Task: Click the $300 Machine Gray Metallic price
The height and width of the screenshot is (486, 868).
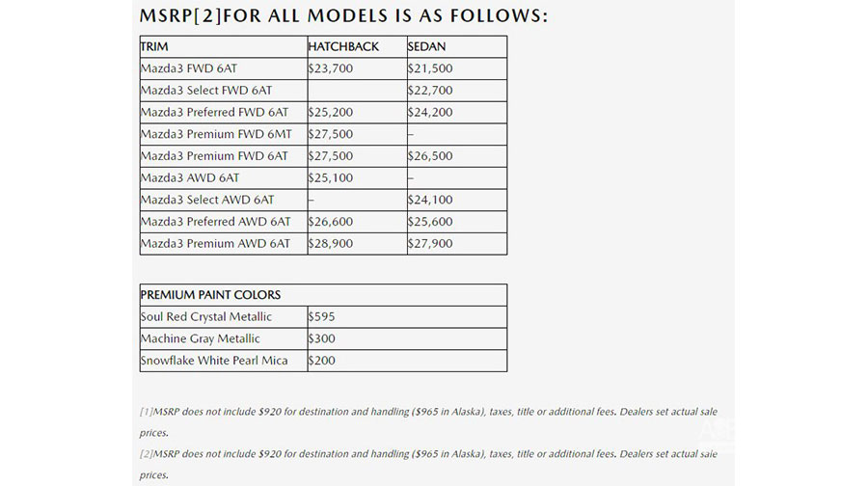Action: [321, 338]
